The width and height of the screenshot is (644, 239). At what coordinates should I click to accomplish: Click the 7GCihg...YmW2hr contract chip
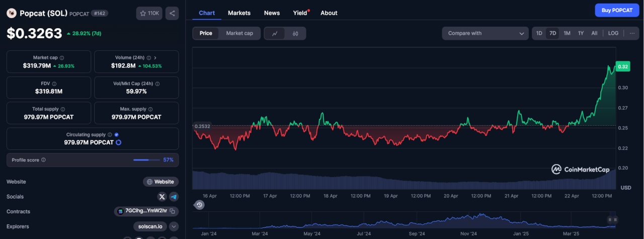(146, 211)
